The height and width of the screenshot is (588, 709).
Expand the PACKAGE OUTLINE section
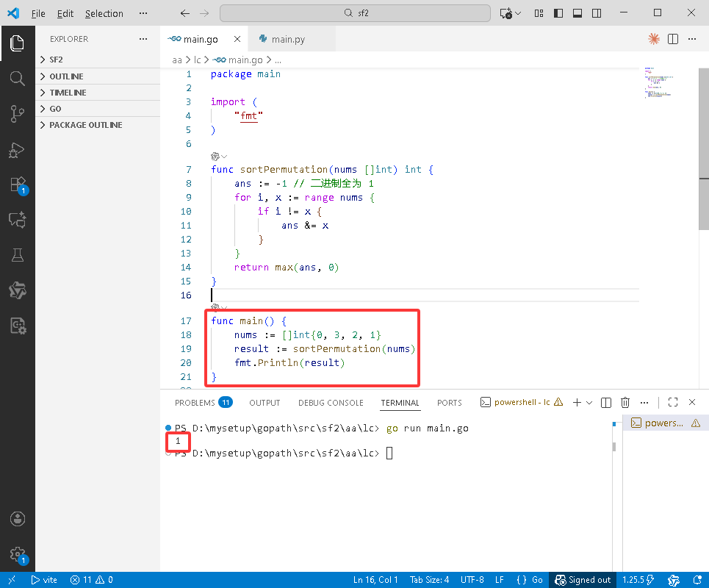click(x=98, y=125)
